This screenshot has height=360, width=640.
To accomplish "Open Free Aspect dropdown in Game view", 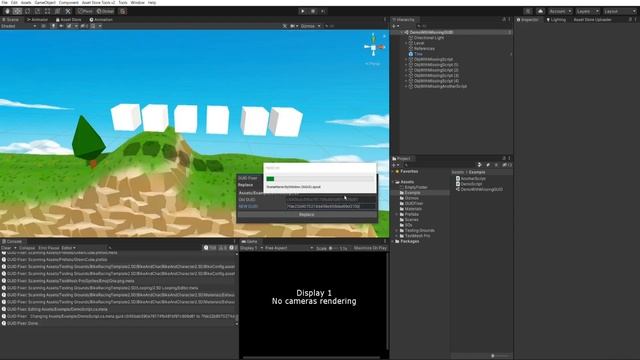I will pyautogui.click(x=289, y=248).
